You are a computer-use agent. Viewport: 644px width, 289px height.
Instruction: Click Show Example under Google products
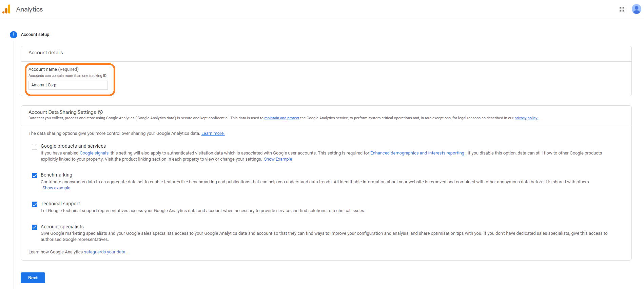pyautogui.click(x=278, y=159)
